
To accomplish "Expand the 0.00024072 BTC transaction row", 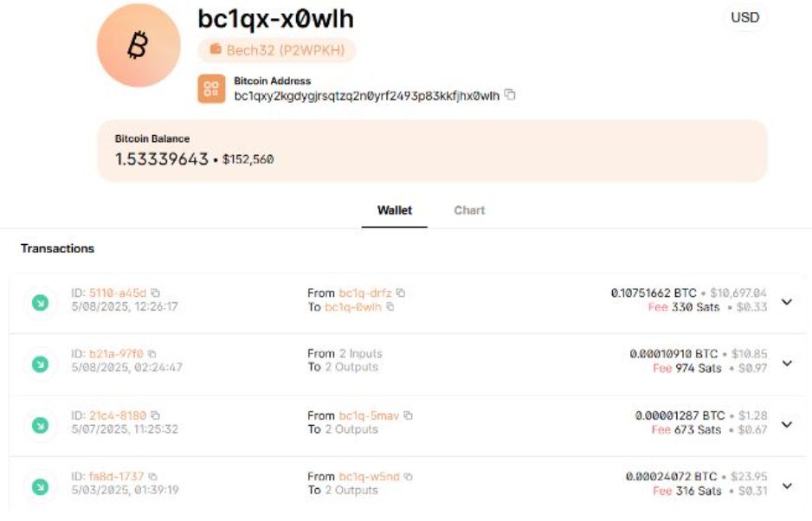I will pos(786,485).
